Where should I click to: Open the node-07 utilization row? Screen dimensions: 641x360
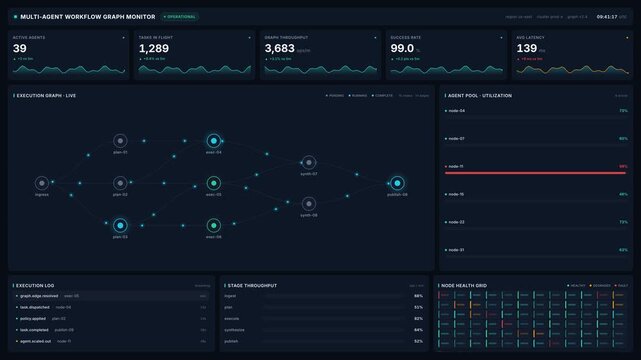pyautogui.click(x=536, y=141)
